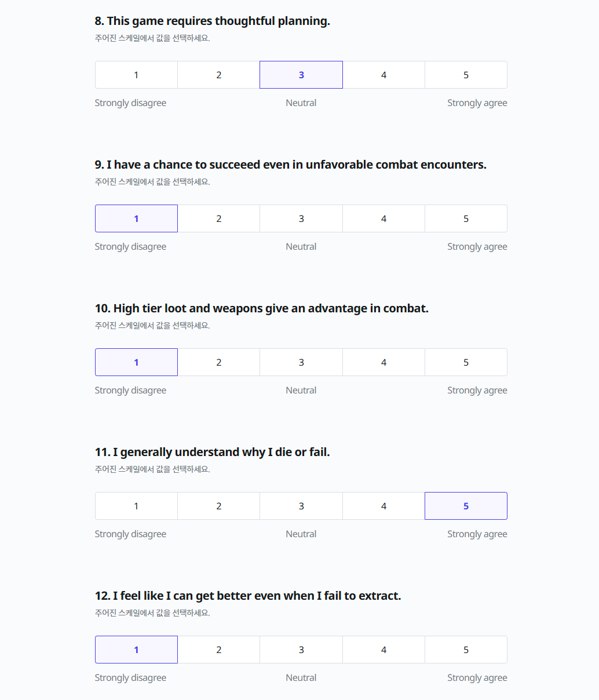Rate question 9 unfavorable combat as 2
The height and width of the screenshot is (700, 599).
coord(218,218)
